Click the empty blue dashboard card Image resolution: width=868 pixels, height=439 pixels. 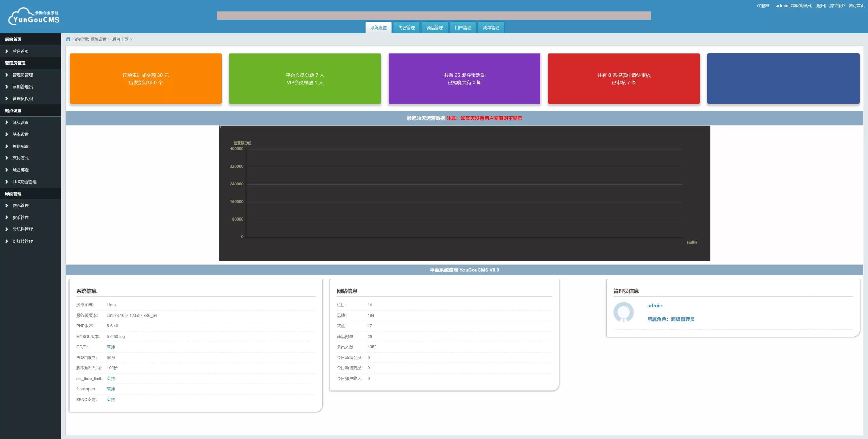(x=783, y=79)
